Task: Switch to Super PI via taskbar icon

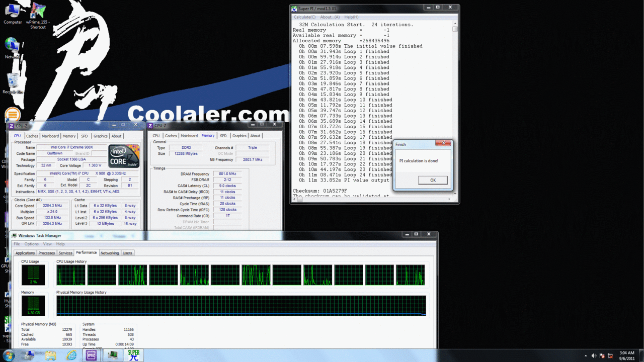Action: (133, 355)
